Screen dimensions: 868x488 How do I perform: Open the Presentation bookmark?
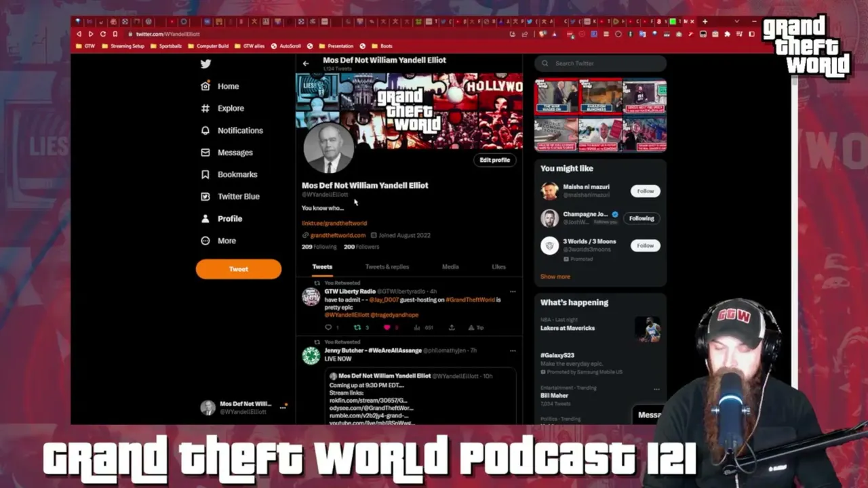[x=336, y=46]
